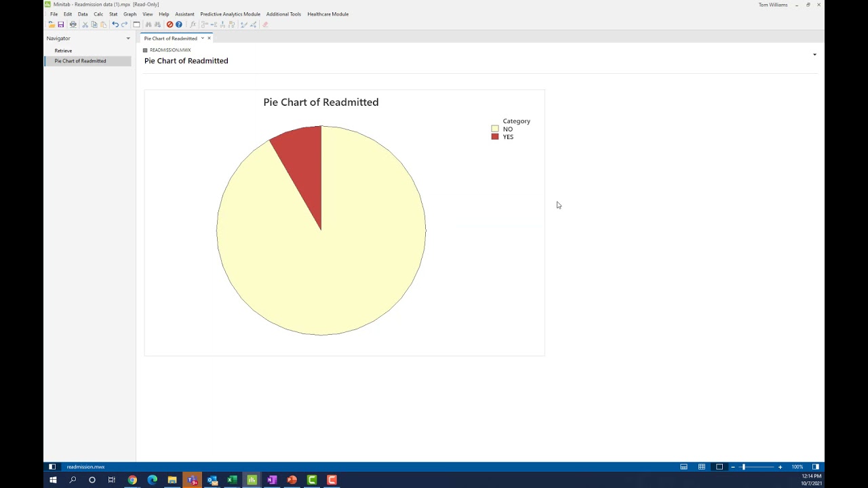868x488 pixels.
Task: Click the Copy icon in toolbar
Action: pos(94,24)
